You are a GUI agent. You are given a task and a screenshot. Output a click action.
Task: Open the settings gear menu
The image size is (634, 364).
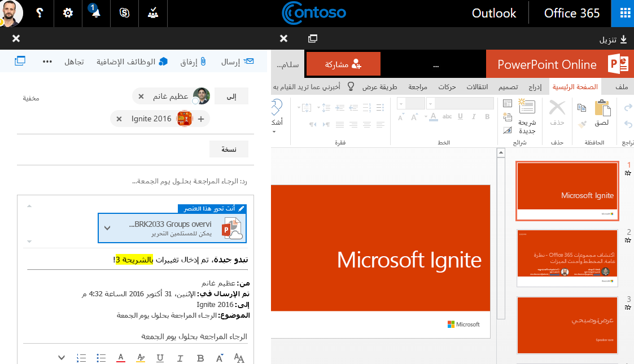(x=68, y=13)
